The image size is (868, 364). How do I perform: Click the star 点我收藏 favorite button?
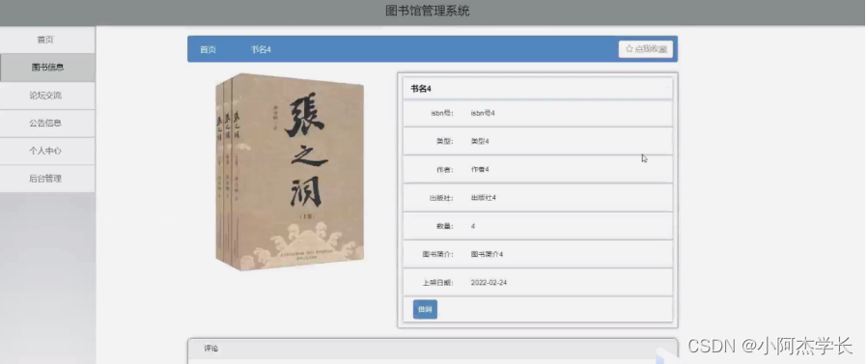click(x=646, y=49)
